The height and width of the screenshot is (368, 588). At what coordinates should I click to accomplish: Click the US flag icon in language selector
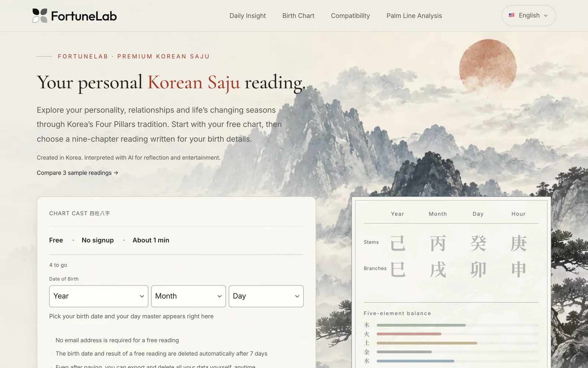click(x=512, y=15)
